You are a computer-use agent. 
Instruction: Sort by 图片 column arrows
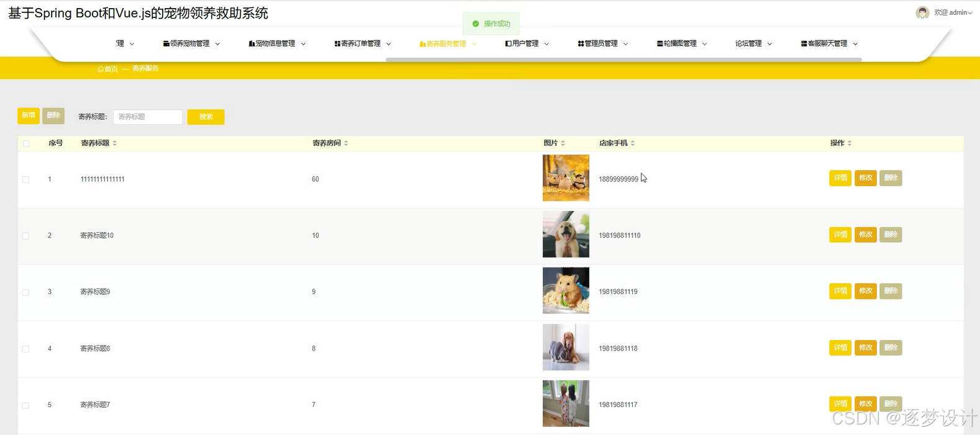point(563,143)
